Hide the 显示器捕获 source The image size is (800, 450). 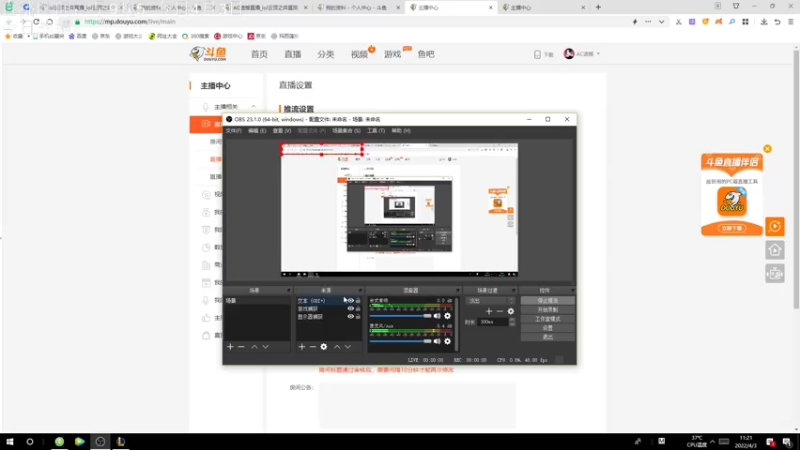click(351, 317)
